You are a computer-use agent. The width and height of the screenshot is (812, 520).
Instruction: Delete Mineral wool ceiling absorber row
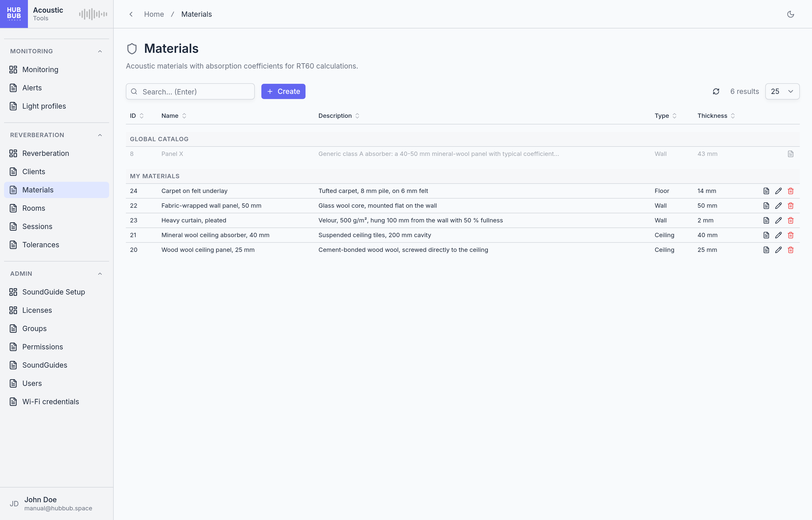(x=790, y=235)
